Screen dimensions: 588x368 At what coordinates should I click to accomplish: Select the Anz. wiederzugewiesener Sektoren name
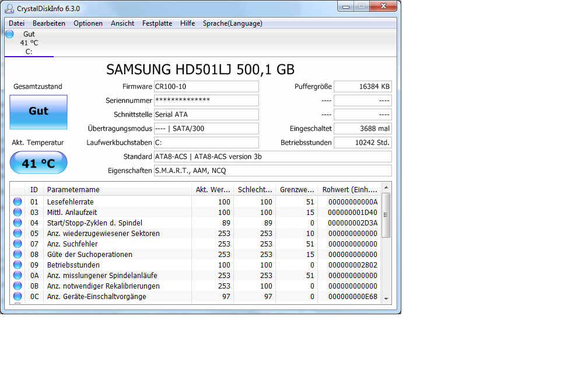click(103, 233)
